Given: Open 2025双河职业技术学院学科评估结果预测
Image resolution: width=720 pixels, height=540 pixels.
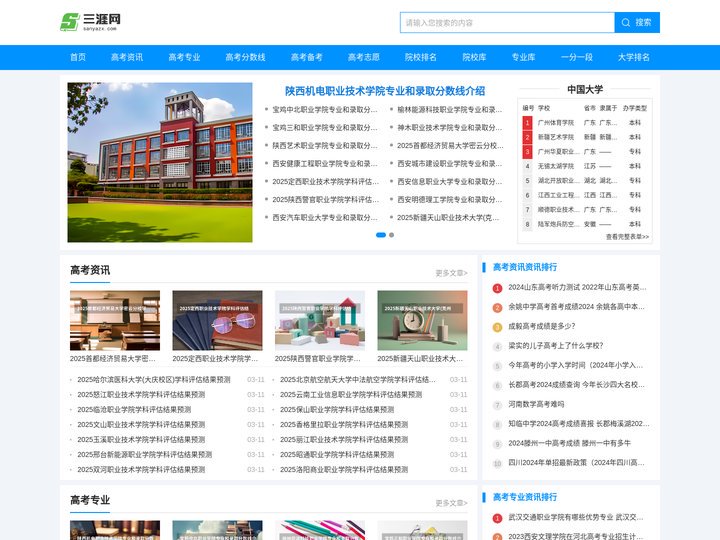Looking at the screenshot, I should point(141,470).
